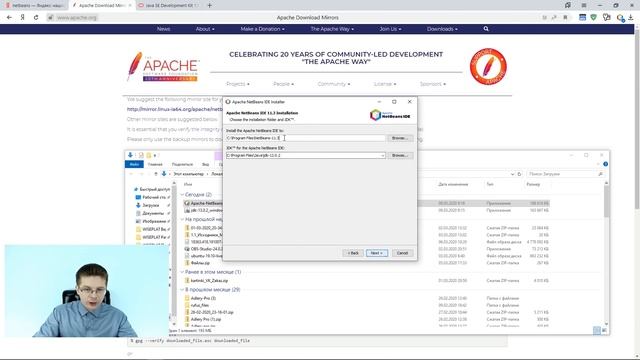The height and width of the screenshot is (360, 640).
Task: Click the NetBeans IDE logo in the installer
Action: [x=390, y=115]
